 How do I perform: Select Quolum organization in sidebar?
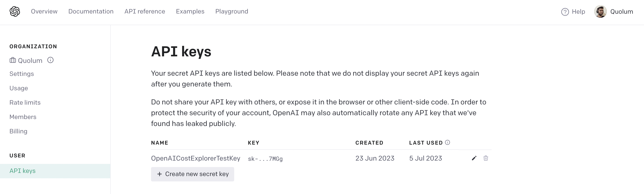coord(30,61)
